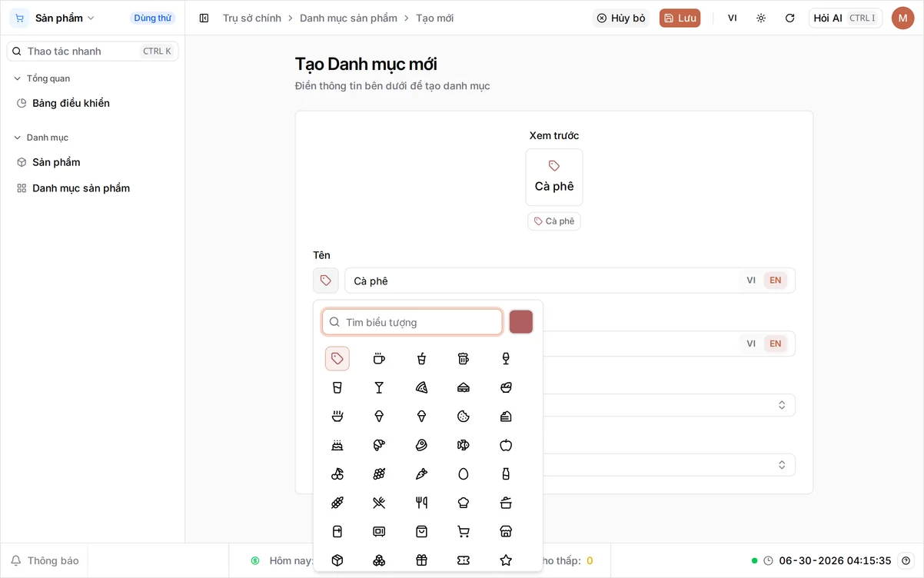The image size is (924, 578).
Task: Open the icon color swatch picker
Action: pos(521,322)
